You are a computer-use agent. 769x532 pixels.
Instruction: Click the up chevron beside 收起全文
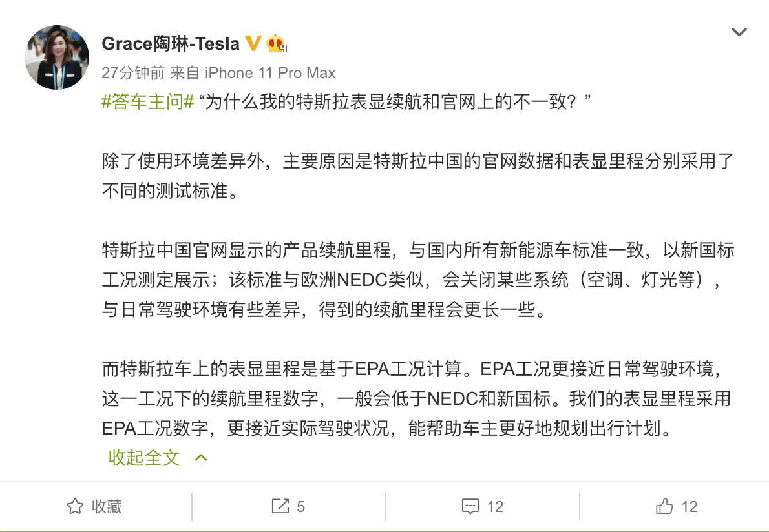201,458
